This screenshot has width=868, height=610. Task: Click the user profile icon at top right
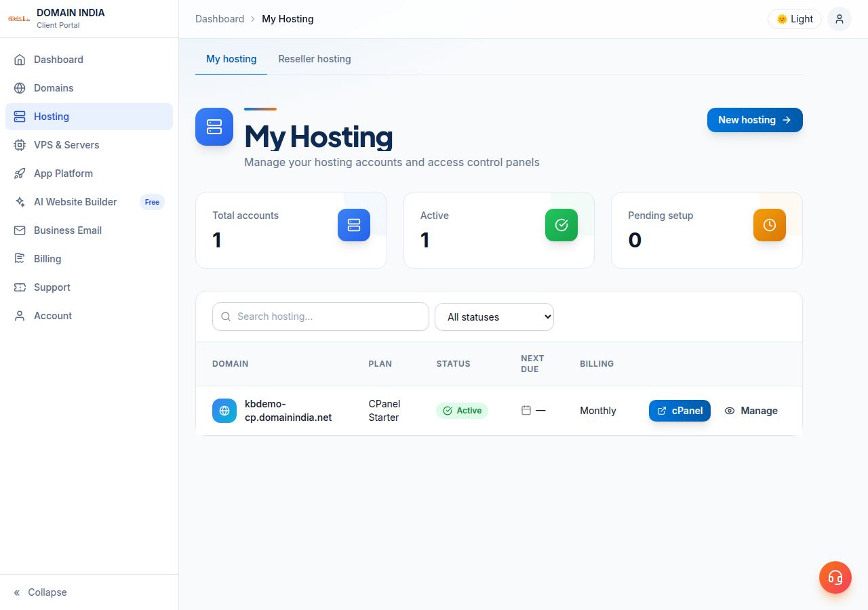[x=840, y=19]
